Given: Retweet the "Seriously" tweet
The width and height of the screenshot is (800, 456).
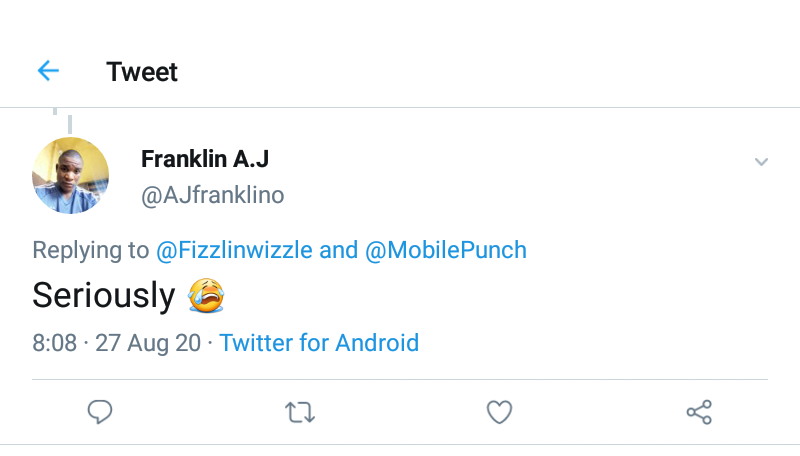Looking at the screenshot, I should [x=299, y=411].
